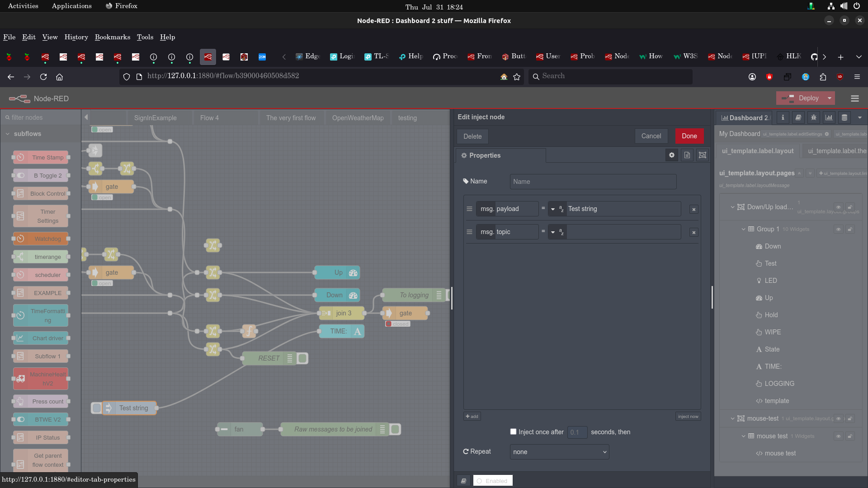Toggle the Enabled state at tray bottom

click(x=492, y=481)
